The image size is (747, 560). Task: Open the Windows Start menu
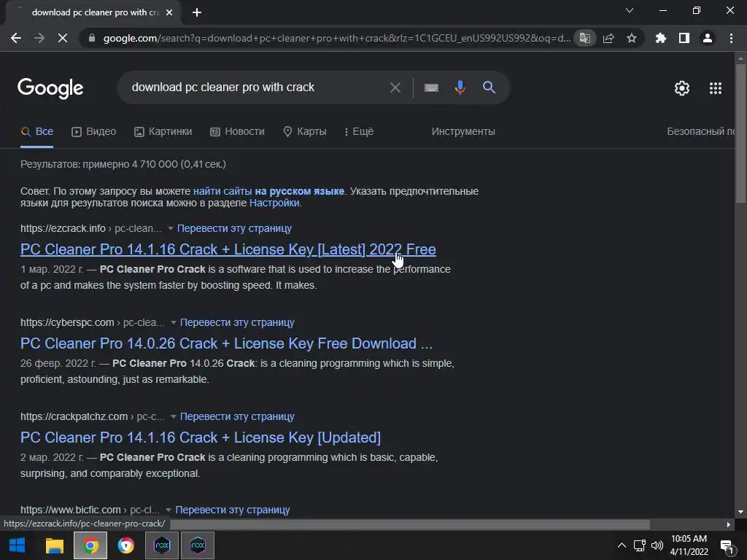pos(18,545)
